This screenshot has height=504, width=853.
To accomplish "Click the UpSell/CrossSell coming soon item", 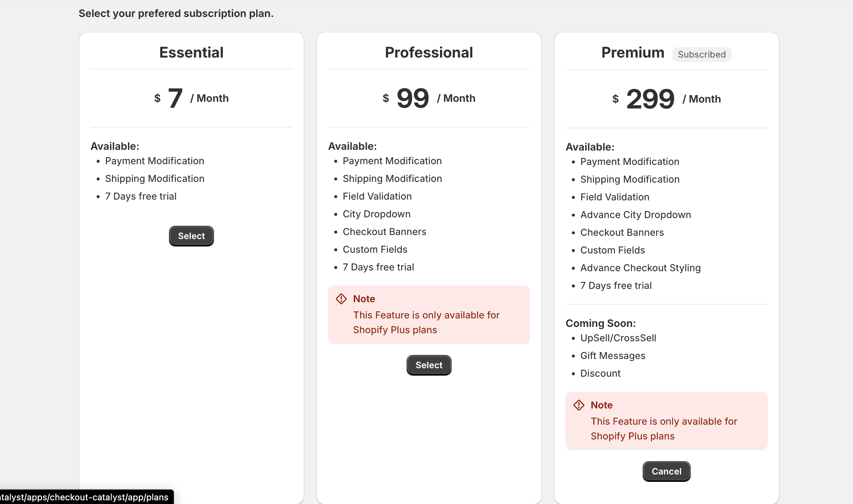I will coord(618,338).
